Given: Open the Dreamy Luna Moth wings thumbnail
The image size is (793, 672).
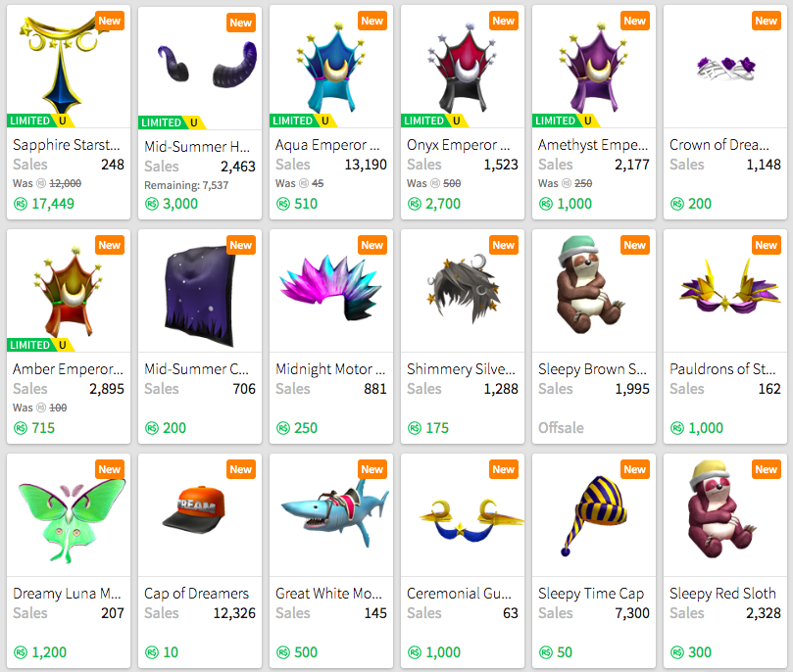Looking at the screenshot, I should (69, 514).
